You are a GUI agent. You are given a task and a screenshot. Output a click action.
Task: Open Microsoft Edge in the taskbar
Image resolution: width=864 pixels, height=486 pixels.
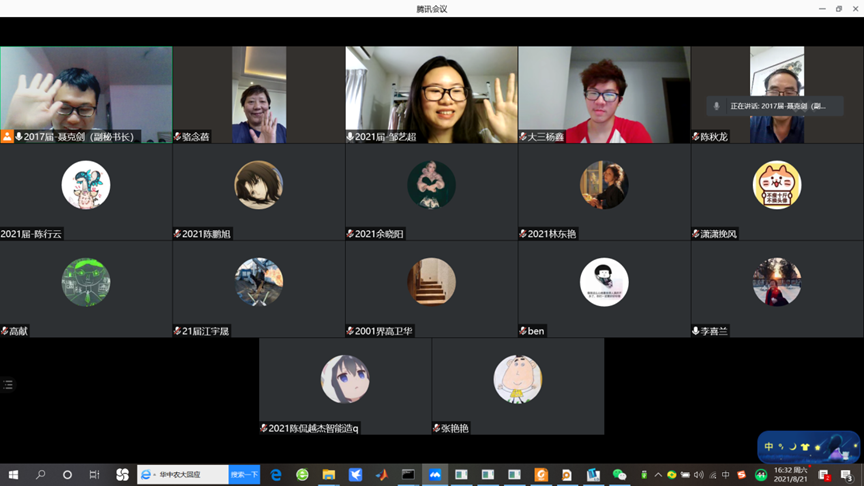pos(276,475)
